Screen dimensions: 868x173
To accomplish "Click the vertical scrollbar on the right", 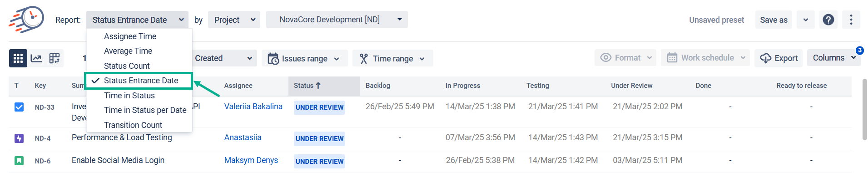I will (864, 109).
